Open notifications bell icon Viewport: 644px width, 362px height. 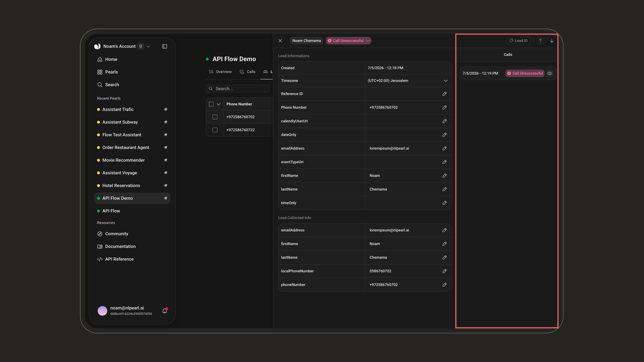point(165,311)
